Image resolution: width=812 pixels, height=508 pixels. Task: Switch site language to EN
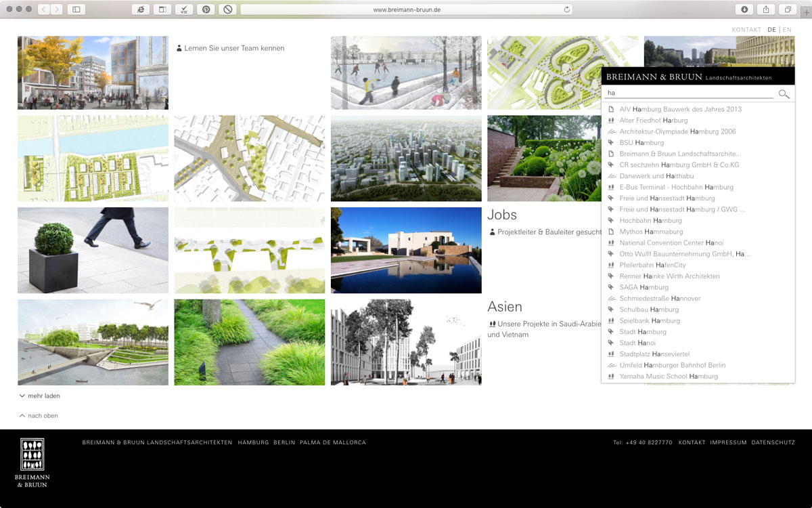click(x=787, y=30)
